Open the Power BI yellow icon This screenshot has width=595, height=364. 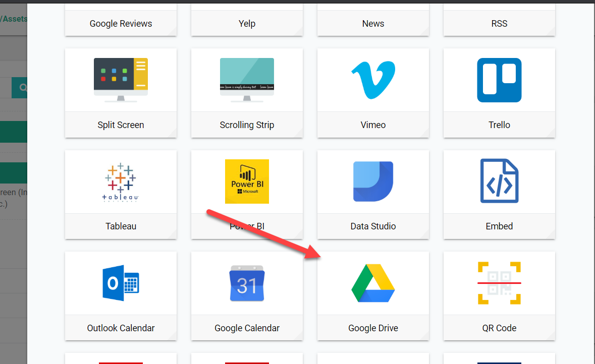point(247,181)
